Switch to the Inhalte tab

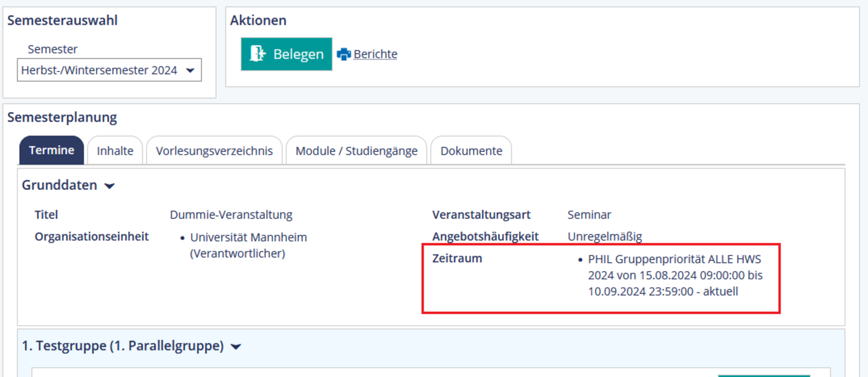[x=115, y=151]
